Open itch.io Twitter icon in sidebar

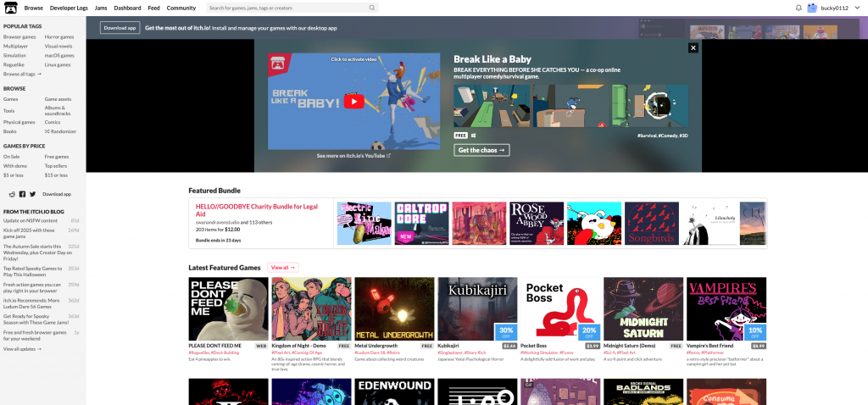[x=33, y=194]
